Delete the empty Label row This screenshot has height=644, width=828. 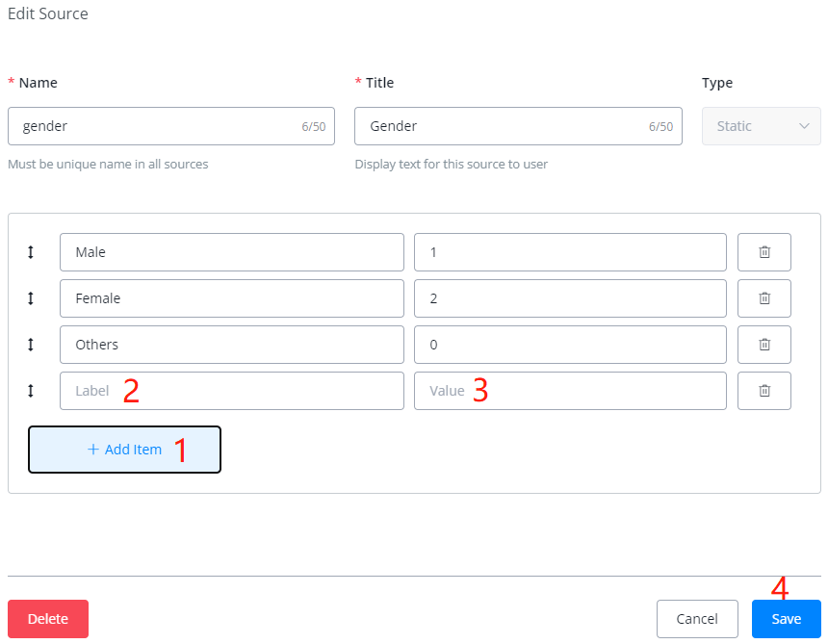tap(764, 391)
